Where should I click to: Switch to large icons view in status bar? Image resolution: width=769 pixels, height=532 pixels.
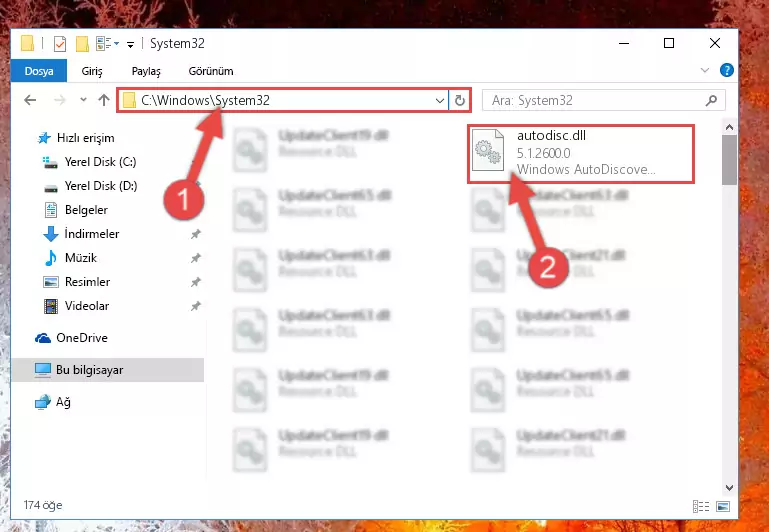[723, 506]
